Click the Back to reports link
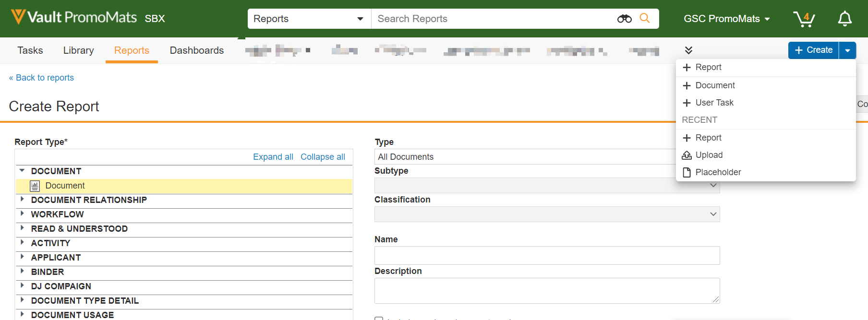The width and height of the screenshot is (868, 320). point(42,78)
